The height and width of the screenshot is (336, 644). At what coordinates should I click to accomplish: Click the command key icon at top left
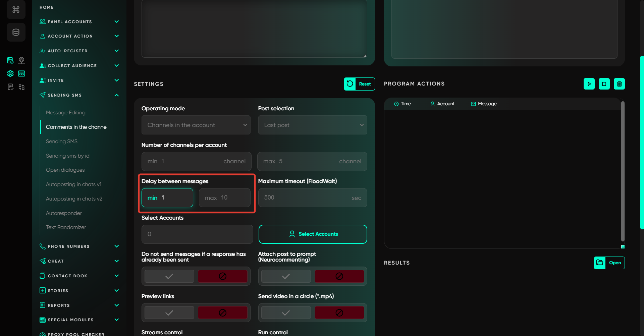coord(16,10)
